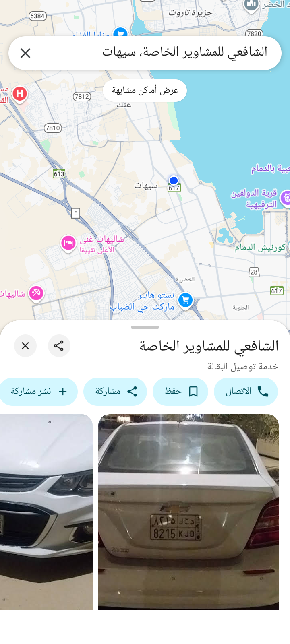Tap the الاتصال call button

pos(246,391)
